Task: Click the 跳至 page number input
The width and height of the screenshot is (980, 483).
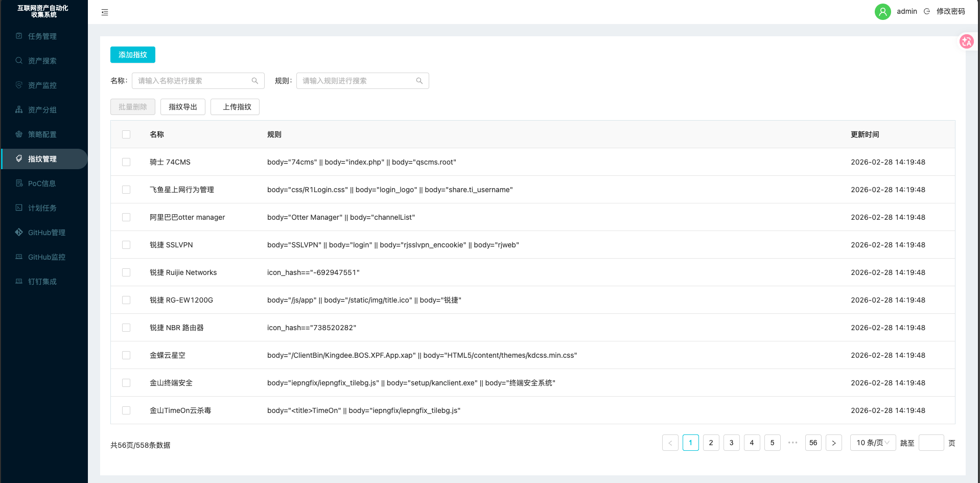Action: [931, 443]
